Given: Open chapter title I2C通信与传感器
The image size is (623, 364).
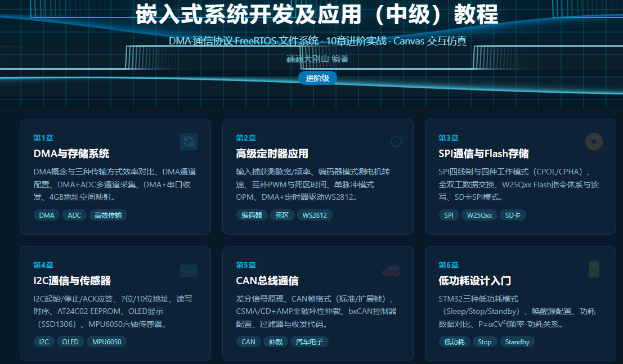Looking at the screenshot, I should click(72, 281).
